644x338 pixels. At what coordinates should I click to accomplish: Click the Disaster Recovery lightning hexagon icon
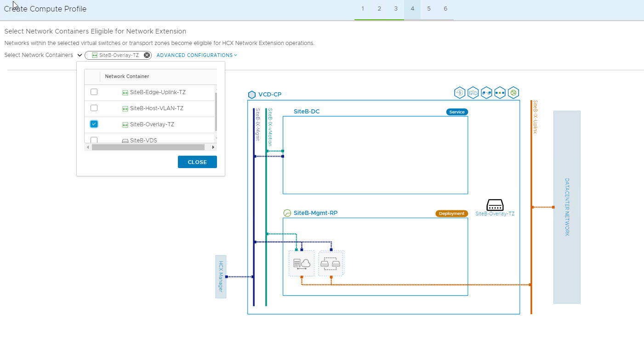[459, 93]
